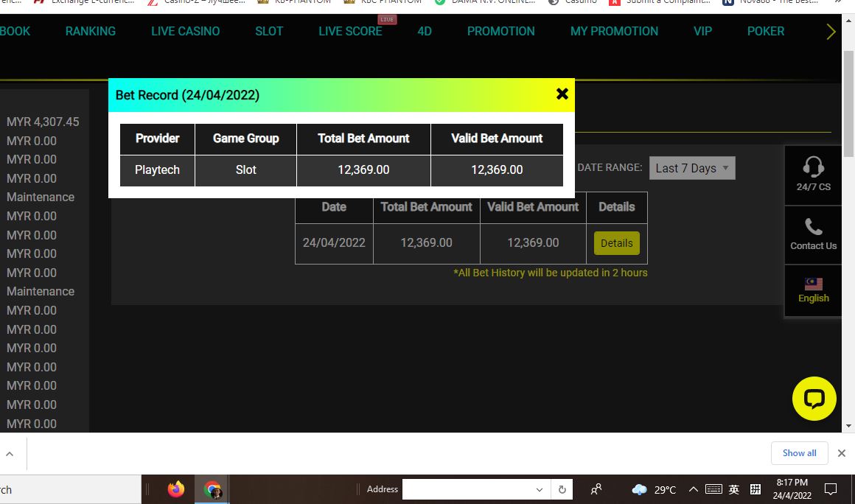Close the Bet Record popup

(562, 94)
